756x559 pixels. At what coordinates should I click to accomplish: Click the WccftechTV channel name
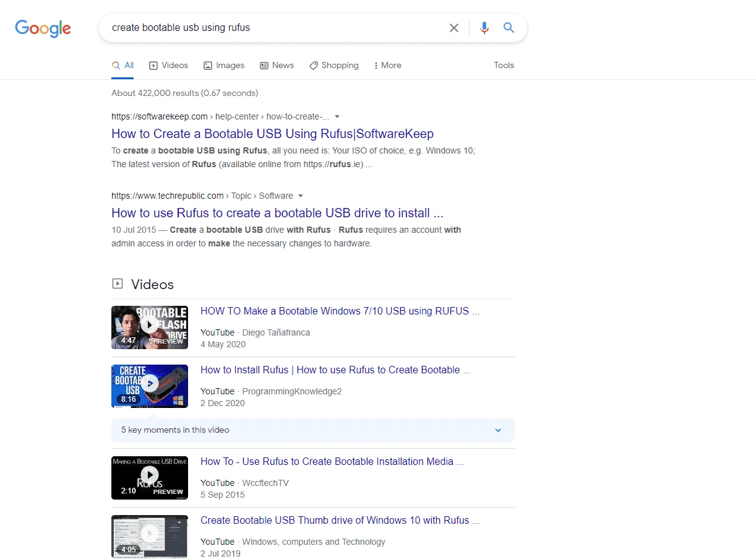pyautogui.click(x=265, y=483)
